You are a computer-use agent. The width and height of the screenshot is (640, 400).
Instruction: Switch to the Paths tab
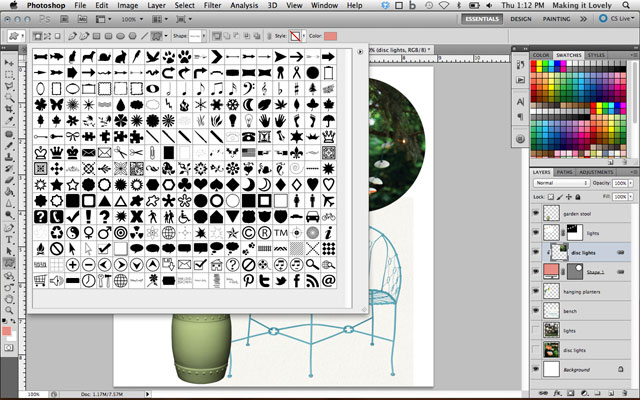tap(565, 171)
